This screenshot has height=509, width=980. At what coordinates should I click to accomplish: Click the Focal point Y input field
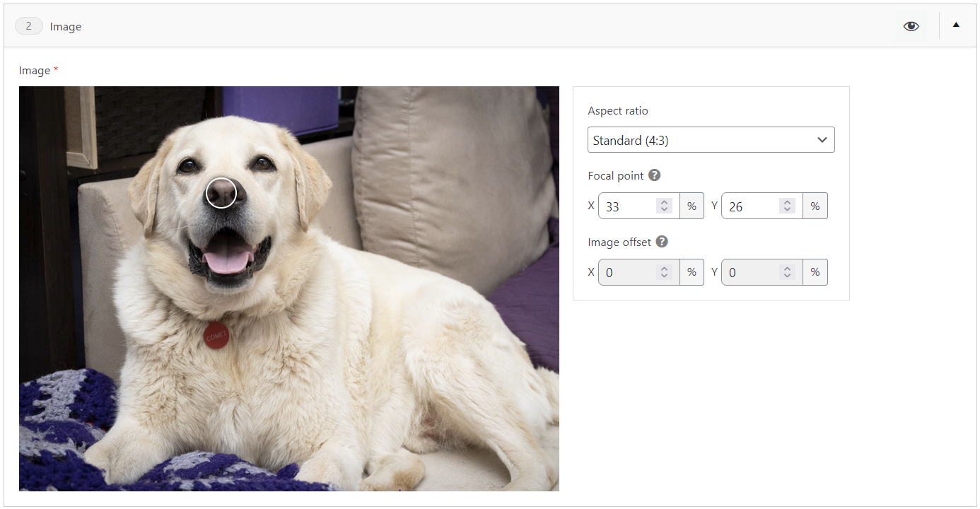click(x=751, y=206)
